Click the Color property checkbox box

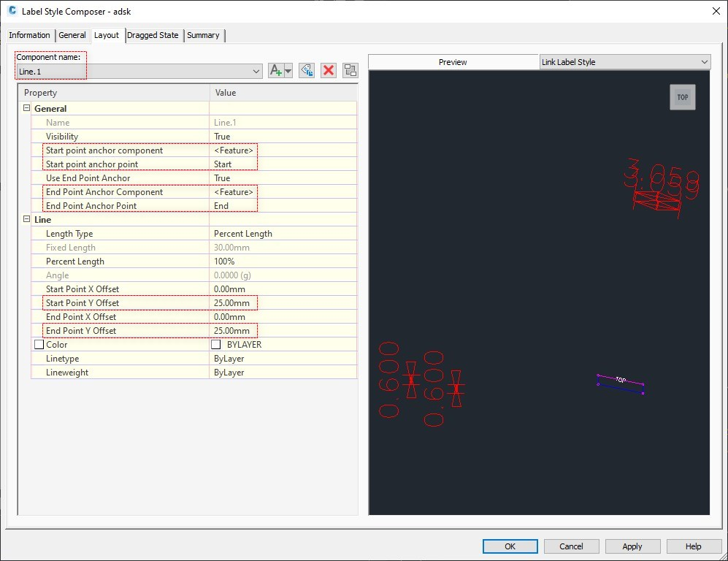(x=39, y=345)
